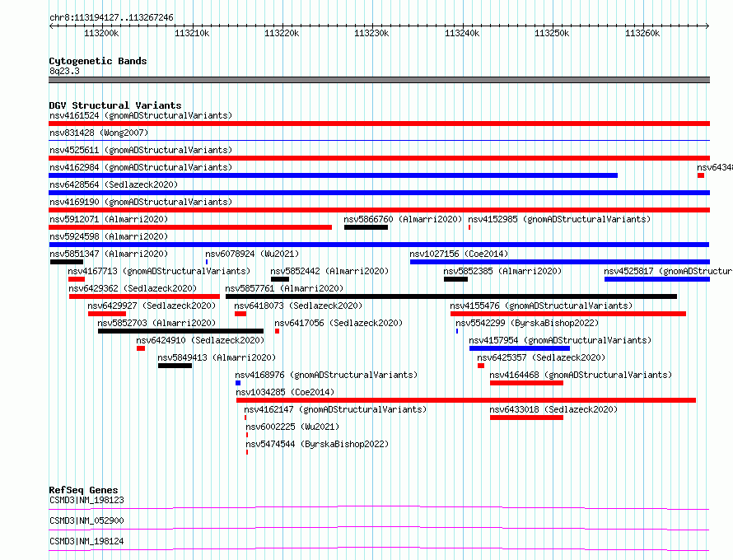Click the nsv6417056 (Sedlazeck2020) label

pos(338,323)
